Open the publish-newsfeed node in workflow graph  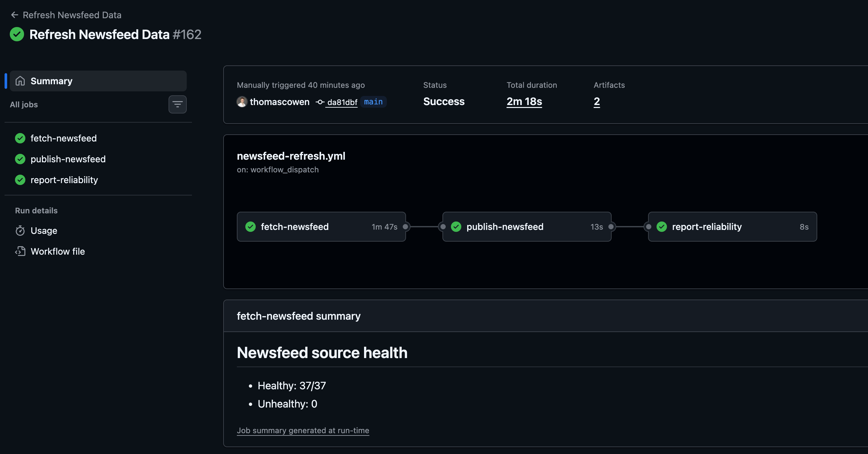527,227
